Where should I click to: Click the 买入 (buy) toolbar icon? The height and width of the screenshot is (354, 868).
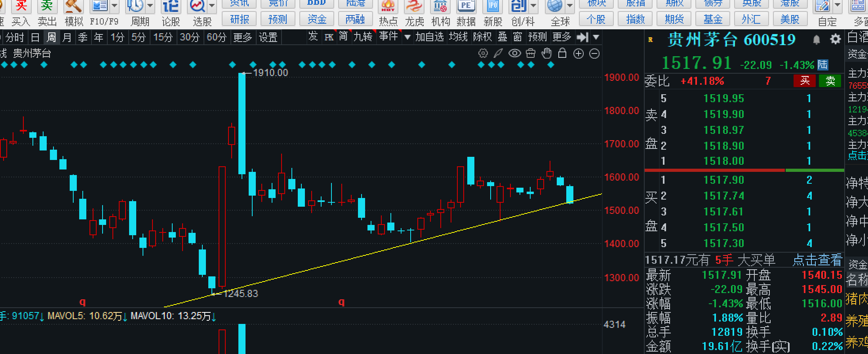(21, 6)
